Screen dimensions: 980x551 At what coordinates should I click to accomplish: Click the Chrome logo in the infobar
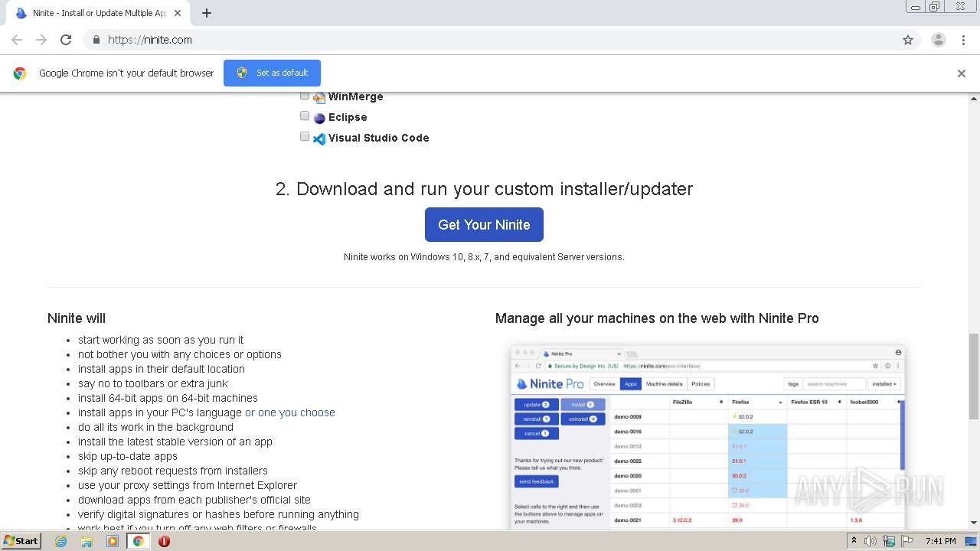click(20, 73)
